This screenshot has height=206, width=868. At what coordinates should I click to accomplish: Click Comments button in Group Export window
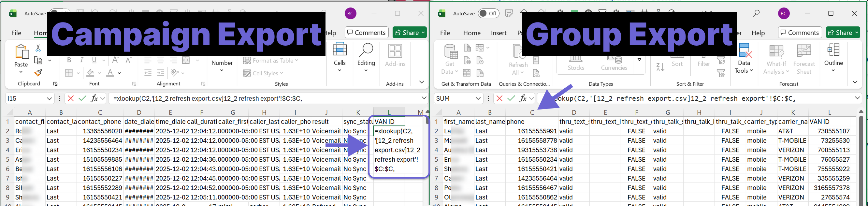pos(800,32)
